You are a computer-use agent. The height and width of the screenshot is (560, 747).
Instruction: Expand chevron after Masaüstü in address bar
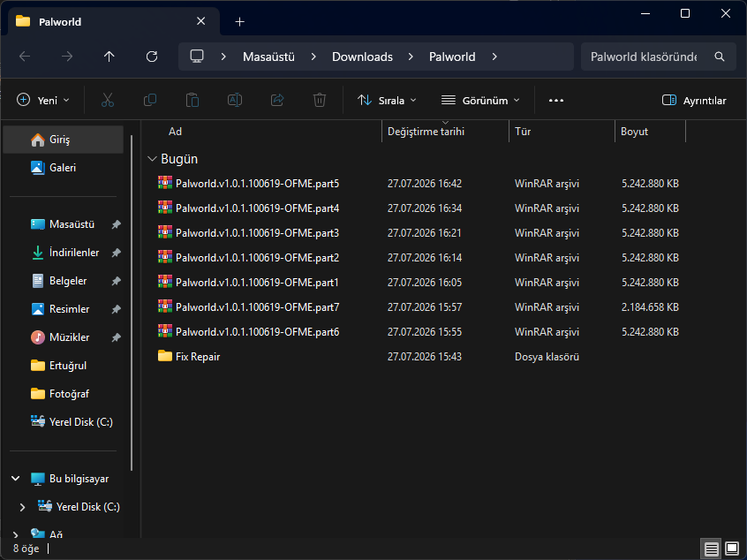click(x=313, y=57)
